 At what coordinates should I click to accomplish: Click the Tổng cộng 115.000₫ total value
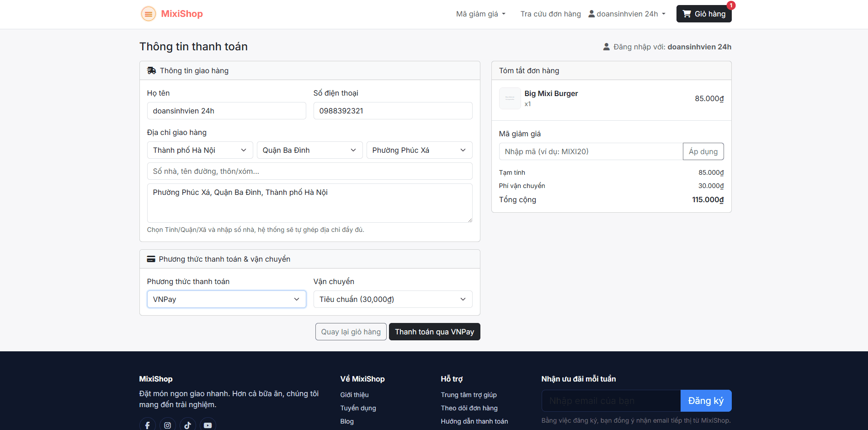(x=708, y=199)
